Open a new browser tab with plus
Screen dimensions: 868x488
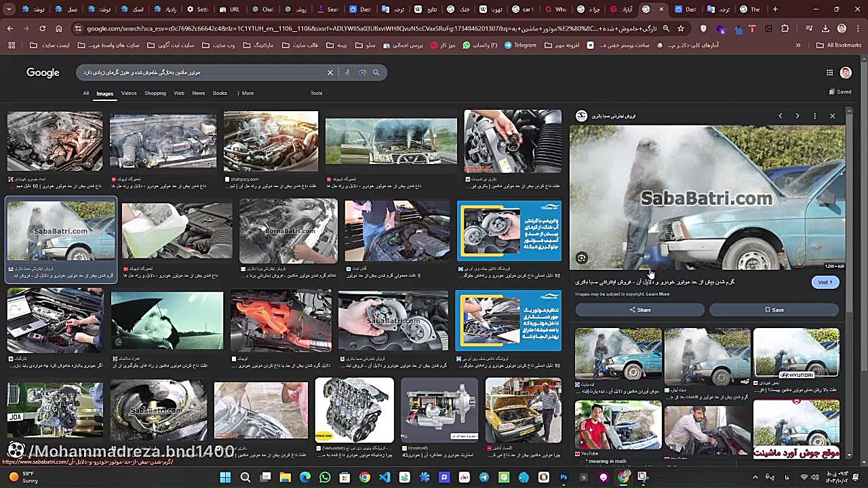[x=775, y=9]
